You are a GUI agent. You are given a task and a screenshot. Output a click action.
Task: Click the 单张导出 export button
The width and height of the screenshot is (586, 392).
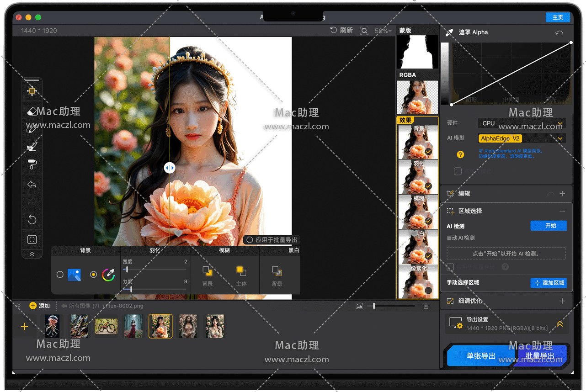coord(481,356)
